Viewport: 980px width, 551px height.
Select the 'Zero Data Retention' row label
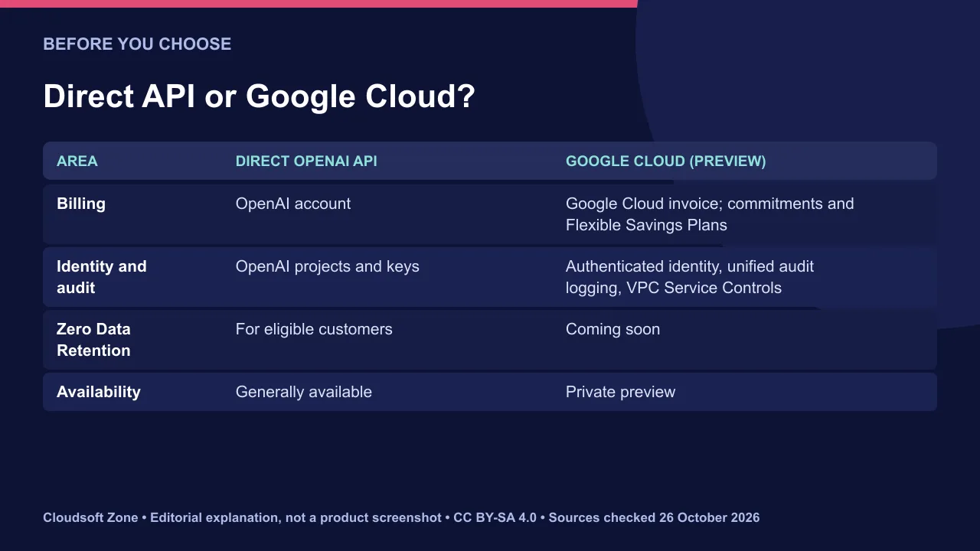(93, 340)
